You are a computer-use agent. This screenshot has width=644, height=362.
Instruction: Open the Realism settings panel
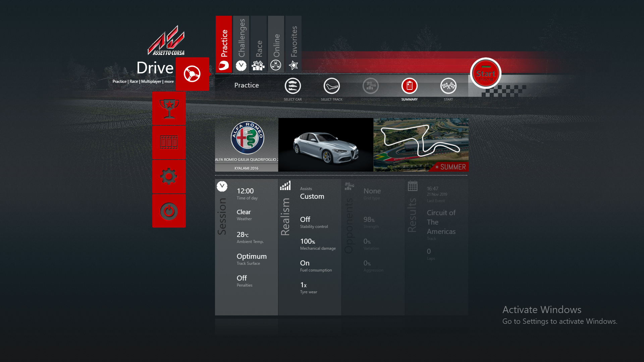(x=310, y=247)
